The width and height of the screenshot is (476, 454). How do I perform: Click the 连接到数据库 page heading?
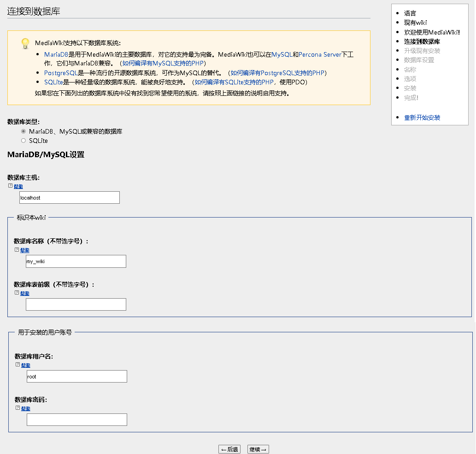coord(34,12)
